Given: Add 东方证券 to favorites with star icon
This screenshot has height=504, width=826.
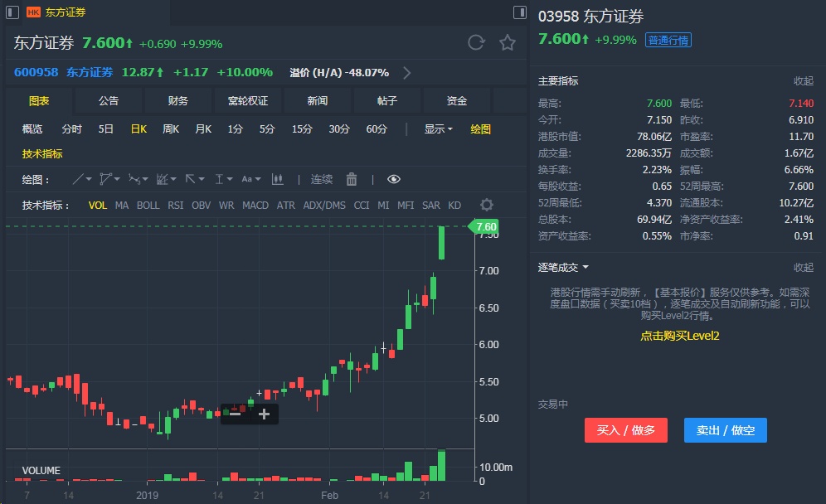Looking at the screenshot, I should tap(508, 42).
